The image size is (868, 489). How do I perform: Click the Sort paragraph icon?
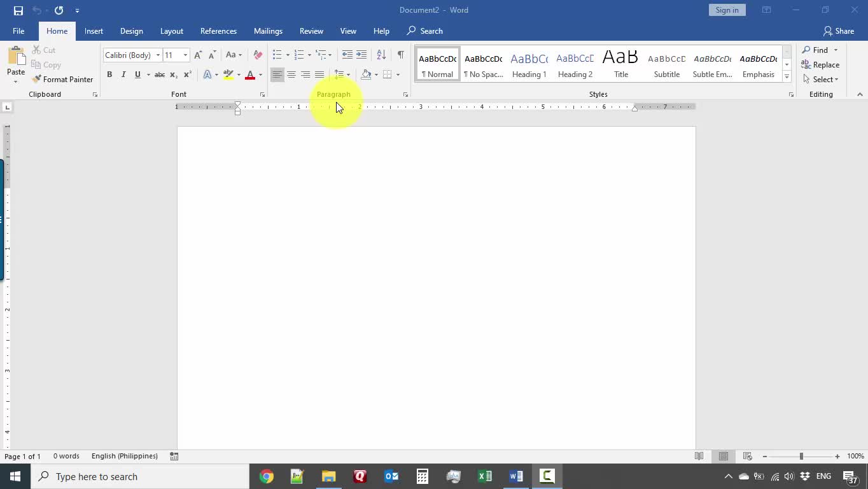[381, 55]
